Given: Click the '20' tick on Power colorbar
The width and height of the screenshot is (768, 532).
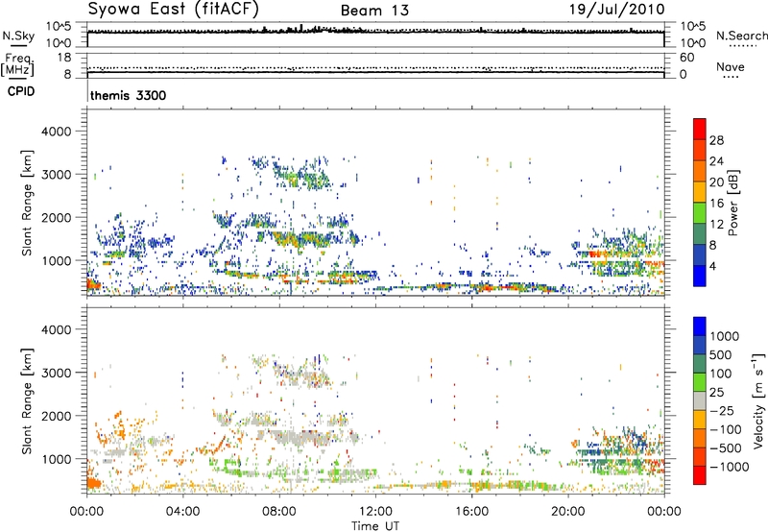Looking at the screenshot, I should click(716, 182).
